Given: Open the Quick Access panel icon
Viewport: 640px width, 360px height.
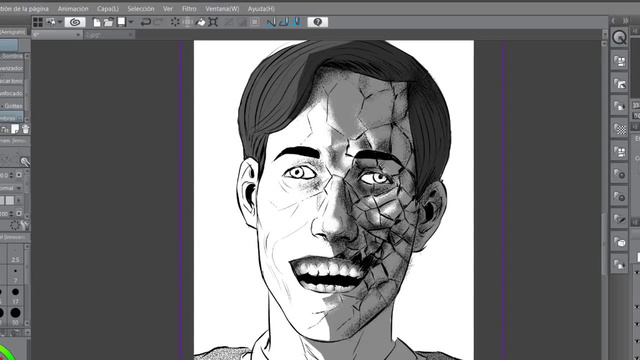Looking at the screenshot, I should click(x=620, y=38).
